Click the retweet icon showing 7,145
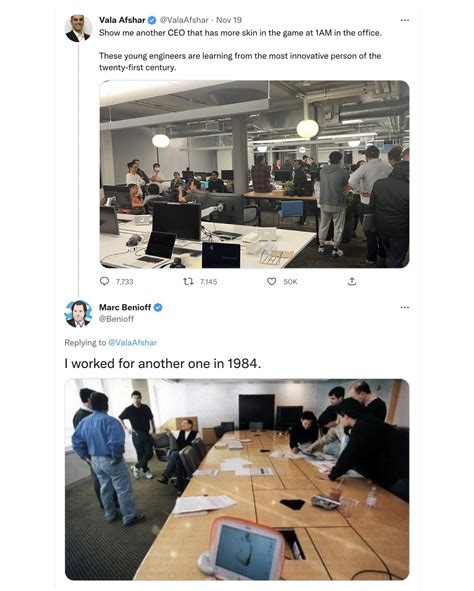The height and width of the screenshot is (591, 474). pyautogui.click(x=188, y=281)
